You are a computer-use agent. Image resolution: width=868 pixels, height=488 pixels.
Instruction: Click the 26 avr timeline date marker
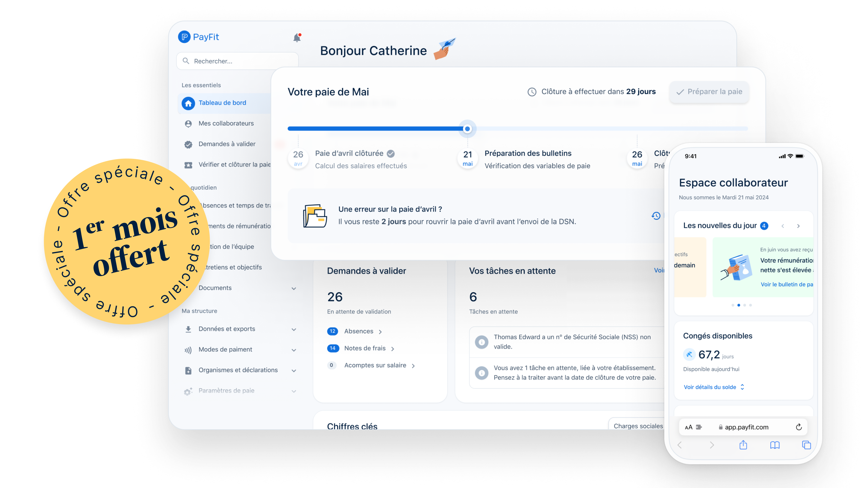(x=298, y=158)
